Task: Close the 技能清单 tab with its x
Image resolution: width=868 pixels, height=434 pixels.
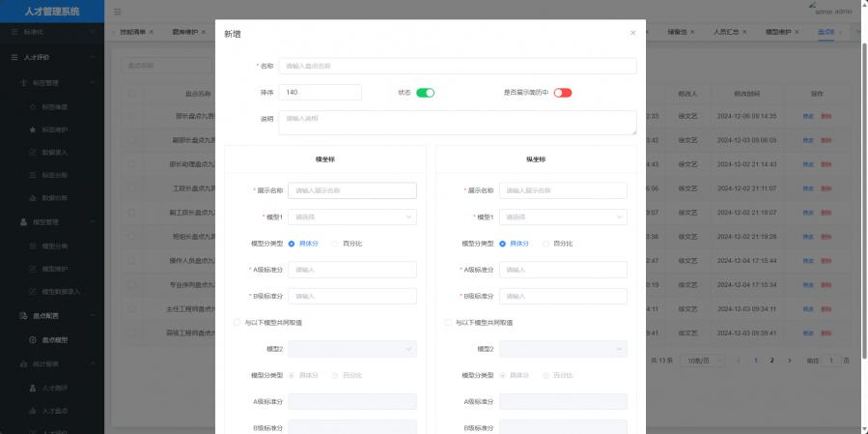Action: point(152,32)
